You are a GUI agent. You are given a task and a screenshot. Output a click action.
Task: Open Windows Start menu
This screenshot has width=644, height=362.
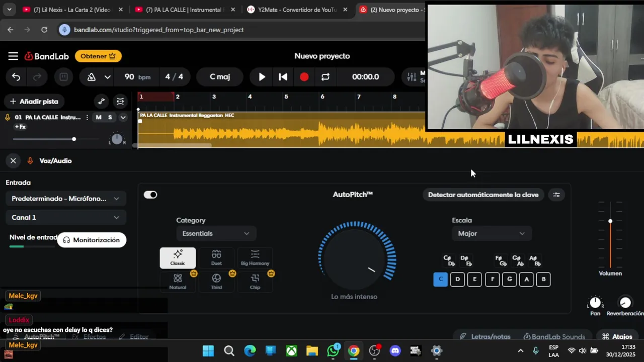[208, 351]
